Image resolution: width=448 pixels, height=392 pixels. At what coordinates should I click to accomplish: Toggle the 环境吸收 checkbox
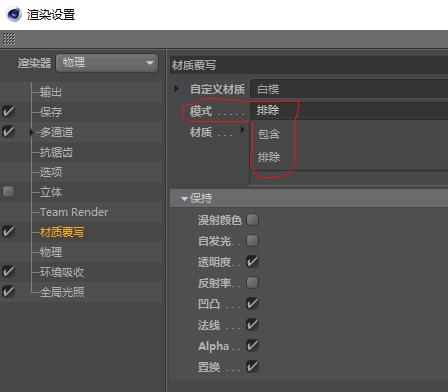pos(8,271)
